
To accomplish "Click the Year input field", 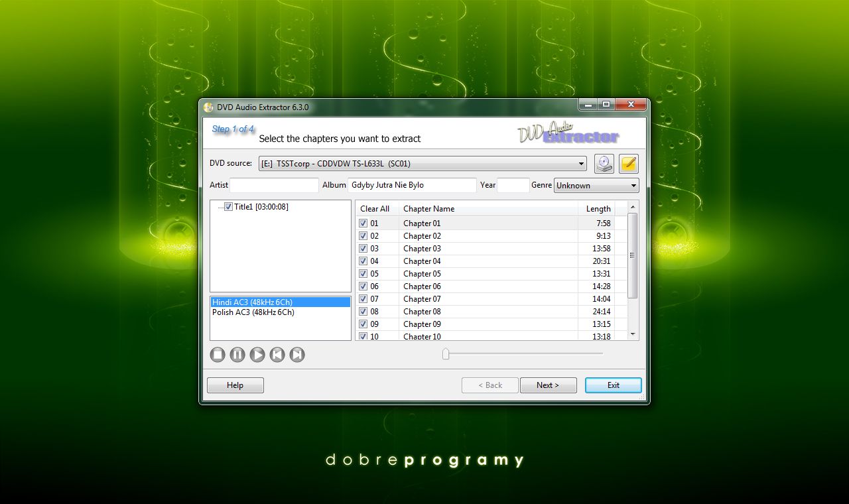I will click(x=513, y=185).
